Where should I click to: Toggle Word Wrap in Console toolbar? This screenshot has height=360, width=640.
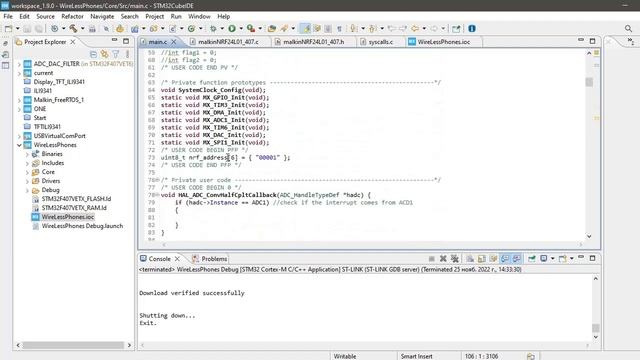493,259
